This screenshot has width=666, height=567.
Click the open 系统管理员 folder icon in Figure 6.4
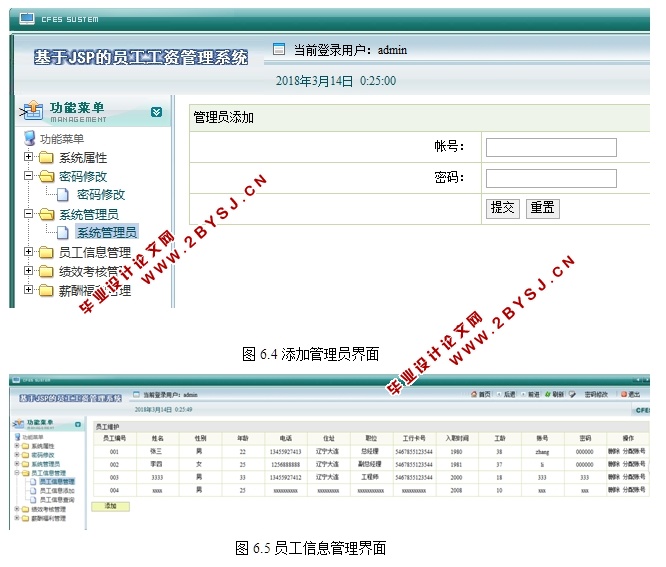46,214
